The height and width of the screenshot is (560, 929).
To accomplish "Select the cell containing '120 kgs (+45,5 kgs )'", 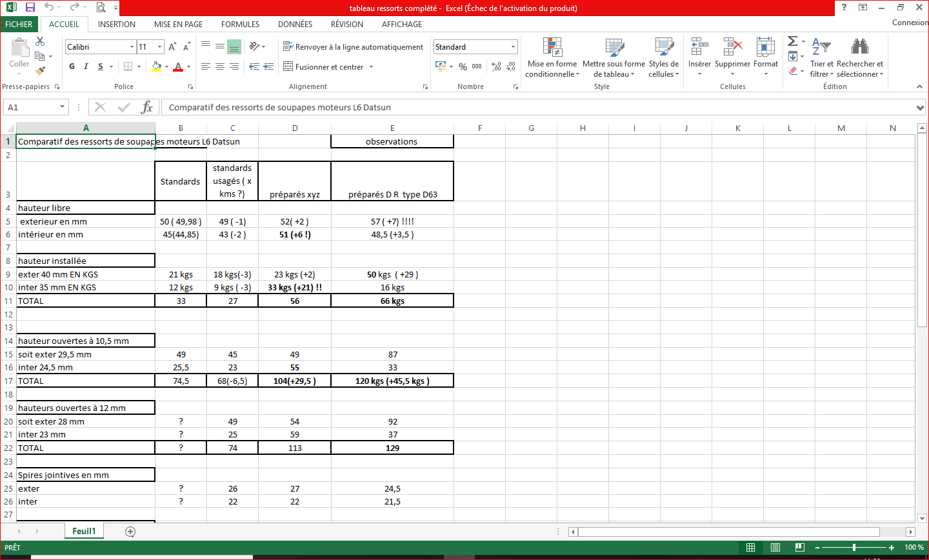I will coord(392,381).
